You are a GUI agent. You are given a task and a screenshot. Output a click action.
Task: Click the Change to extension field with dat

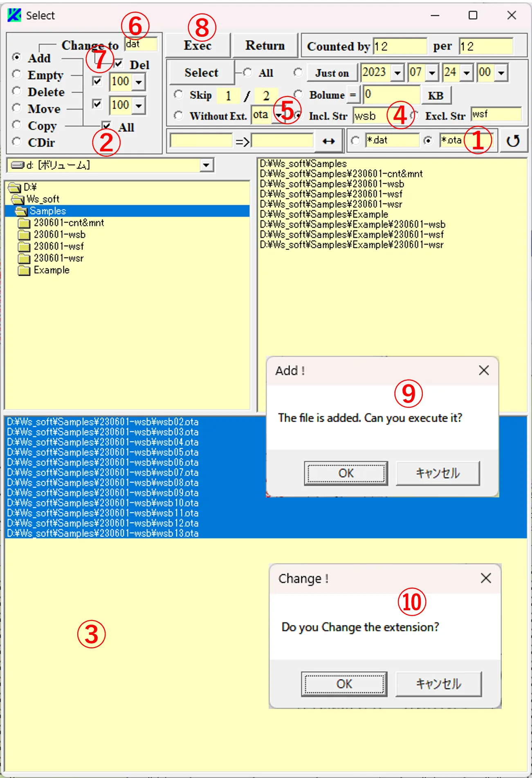pyautogui.click(x=141, y=44)
